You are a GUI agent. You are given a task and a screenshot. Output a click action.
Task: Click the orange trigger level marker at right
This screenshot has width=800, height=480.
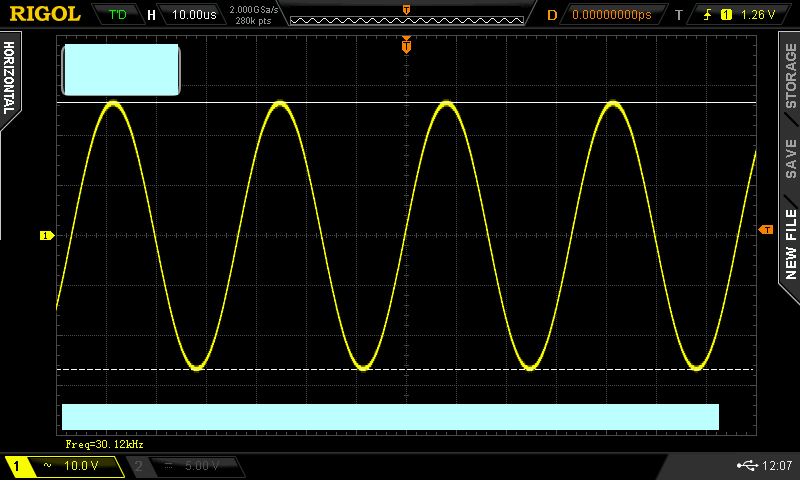766,230
